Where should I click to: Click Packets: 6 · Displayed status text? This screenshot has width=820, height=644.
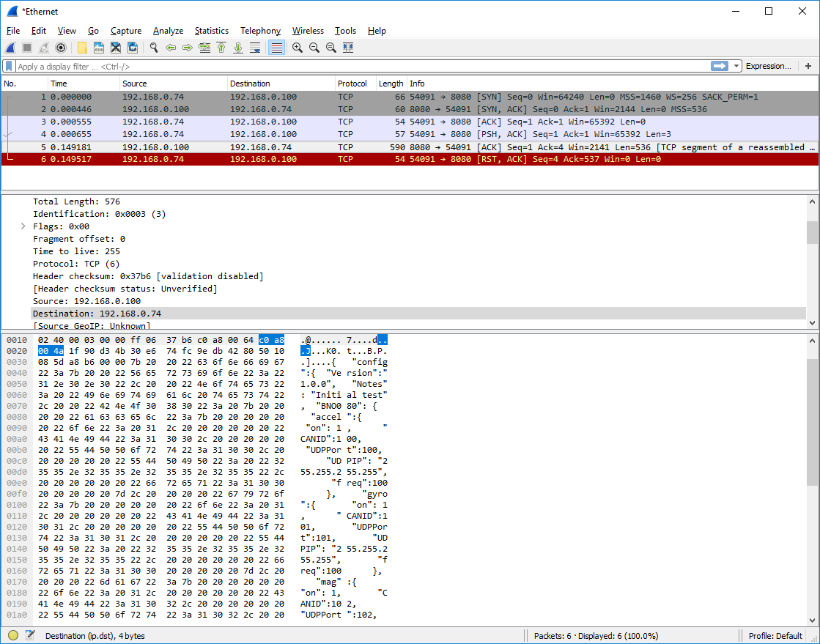point(596,636)
